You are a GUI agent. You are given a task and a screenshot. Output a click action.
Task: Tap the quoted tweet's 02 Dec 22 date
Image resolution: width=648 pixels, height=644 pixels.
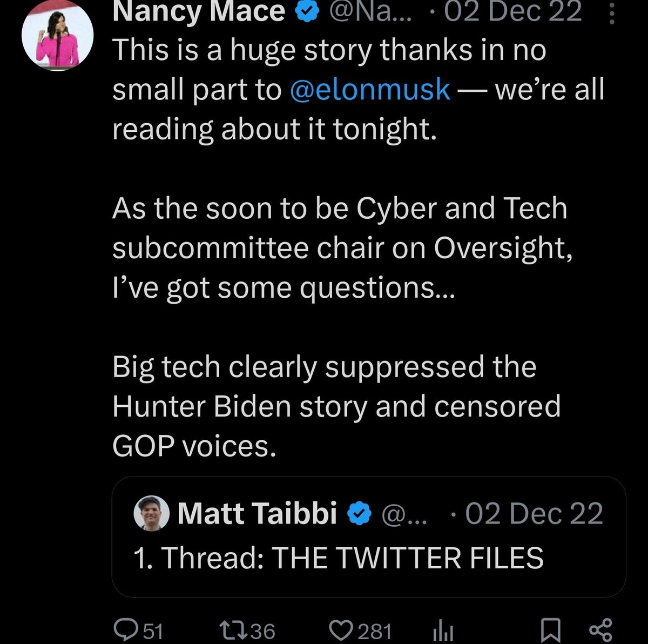pos(534,513)
